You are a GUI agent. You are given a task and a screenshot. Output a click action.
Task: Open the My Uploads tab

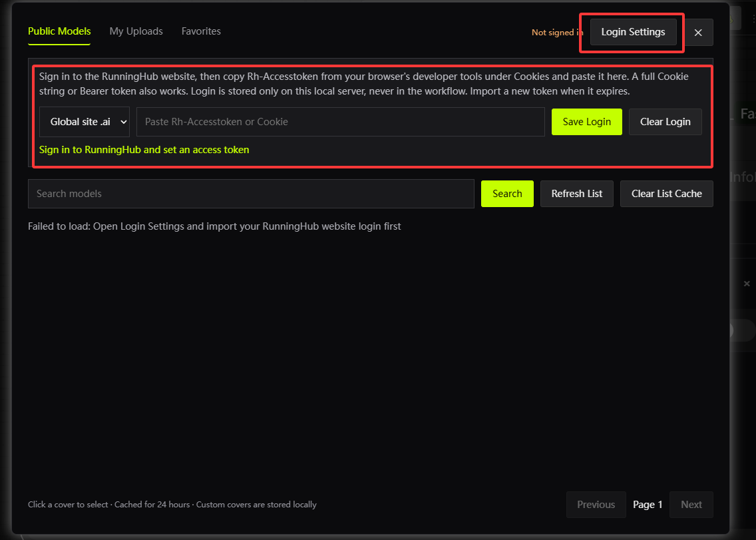click(x=136, y=31)
